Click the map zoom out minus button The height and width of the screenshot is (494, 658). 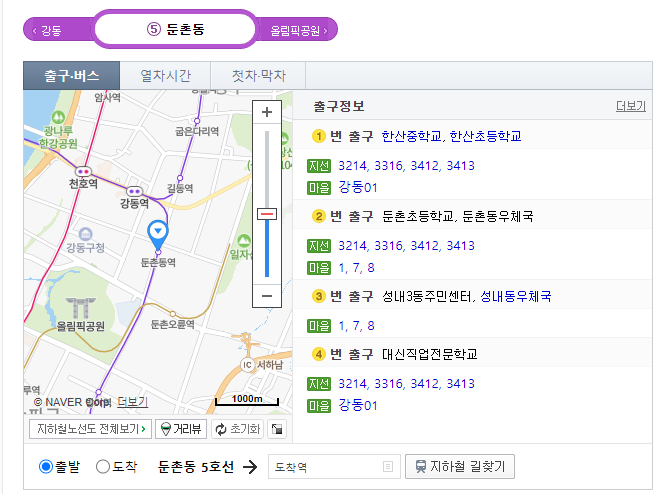tap(267, 296)
